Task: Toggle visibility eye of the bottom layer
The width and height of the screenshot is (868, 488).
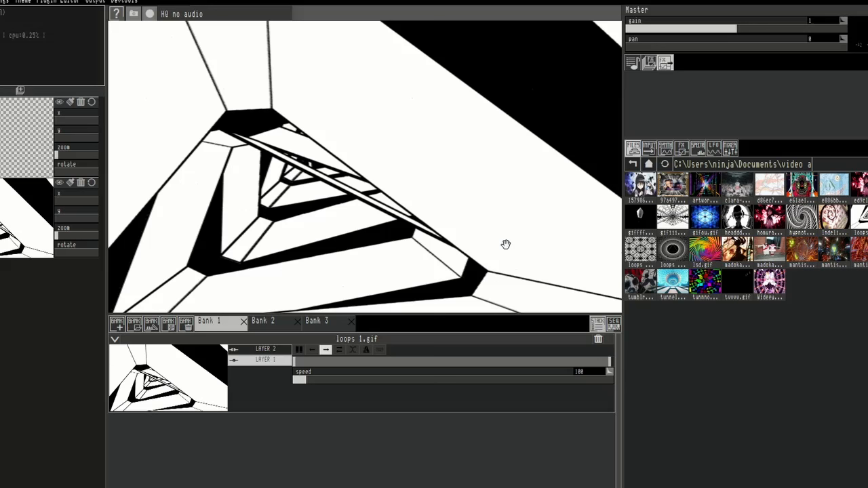Action: coord(59,183)
